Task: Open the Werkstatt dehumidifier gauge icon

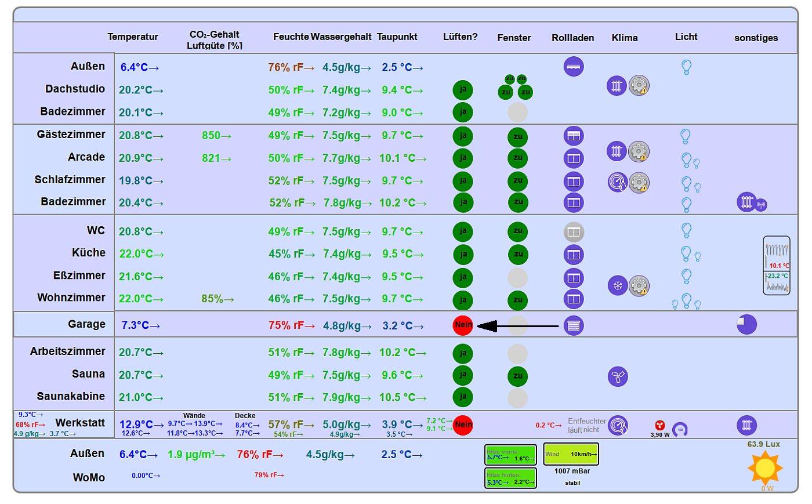Action: 618,426
